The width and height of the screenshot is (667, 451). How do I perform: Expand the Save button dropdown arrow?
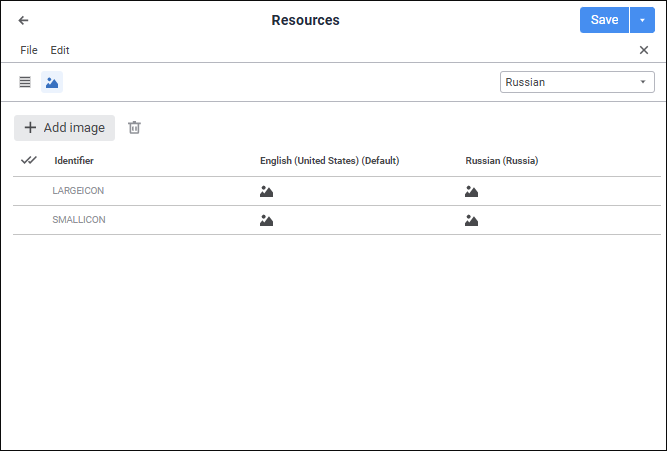(x=642, y=20)
